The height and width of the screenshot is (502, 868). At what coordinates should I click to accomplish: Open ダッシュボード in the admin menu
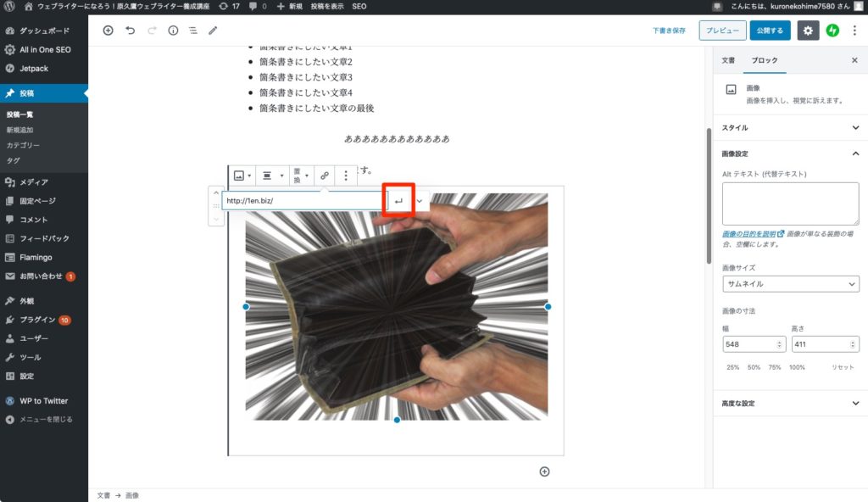tap(44, 31)
